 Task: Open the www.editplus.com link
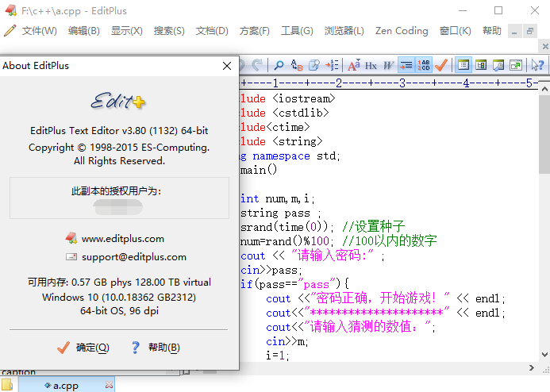123,239
